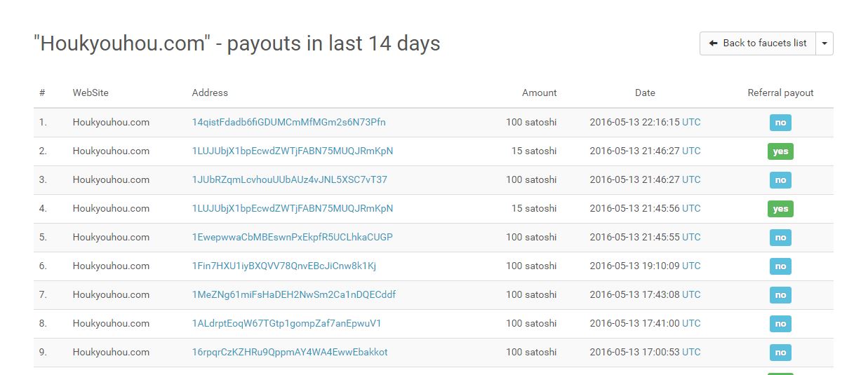Click the Date column header
868x375 pixels.
645,93
